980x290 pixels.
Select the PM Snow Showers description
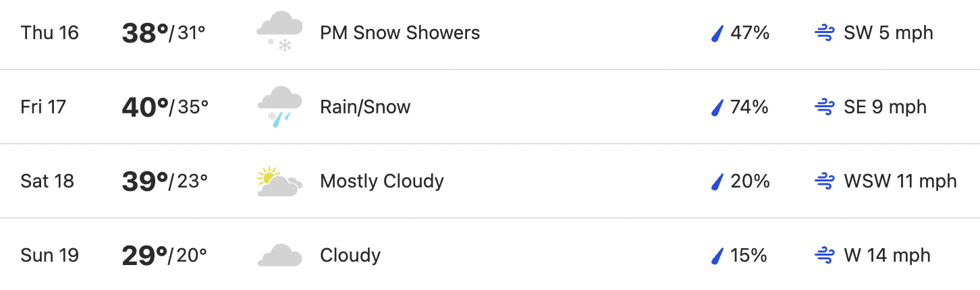point(400,33)
